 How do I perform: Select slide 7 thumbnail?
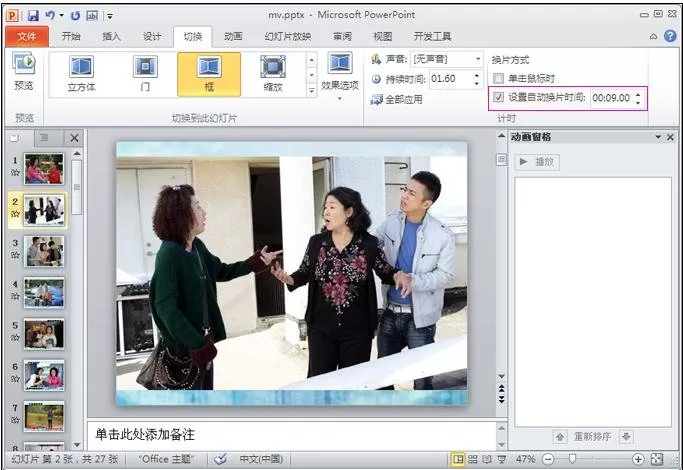click(44, 417)
